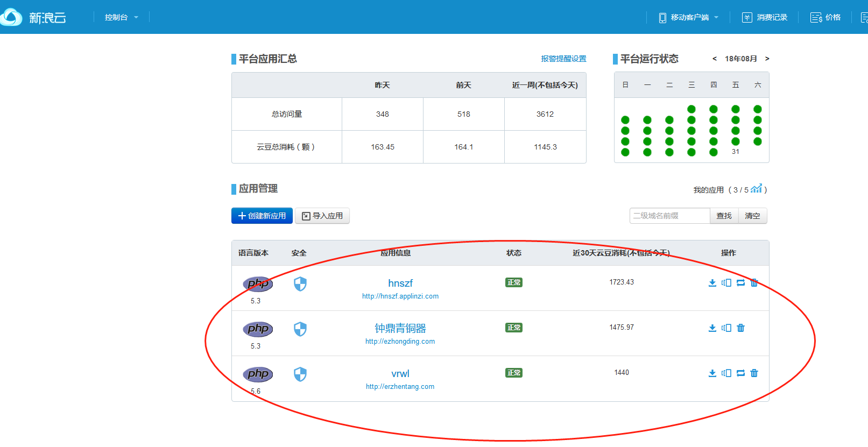This screenshot has height=447, width=868.
Task: Focus the 二级域名前缀 search field
Action: [669, 216]
